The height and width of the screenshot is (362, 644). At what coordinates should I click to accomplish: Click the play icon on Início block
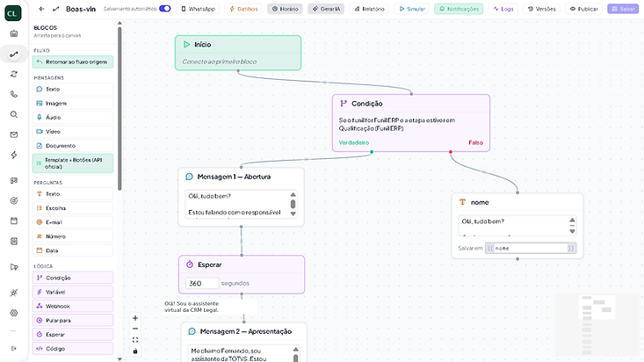click(186, 45)
